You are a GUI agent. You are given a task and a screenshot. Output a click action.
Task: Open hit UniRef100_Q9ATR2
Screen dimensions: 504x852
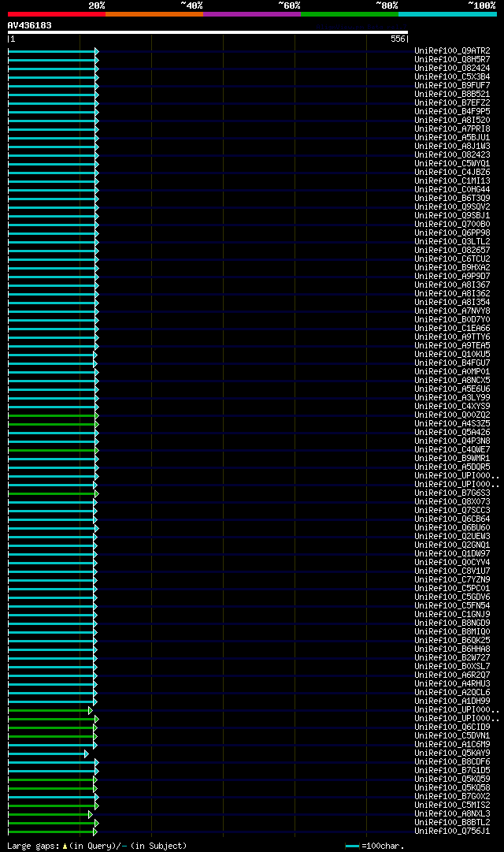[x=452, y=51]
